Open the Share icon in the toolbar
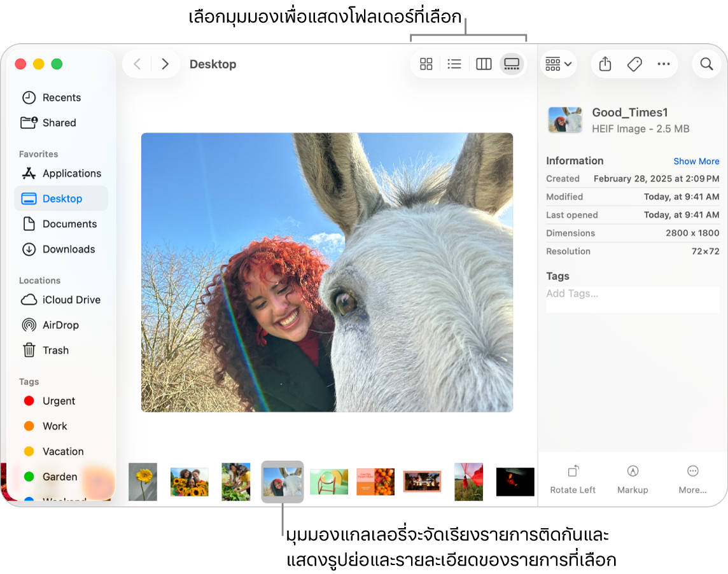Image resolution: width=728 pixels, height=574 pixels. point(605,64)
